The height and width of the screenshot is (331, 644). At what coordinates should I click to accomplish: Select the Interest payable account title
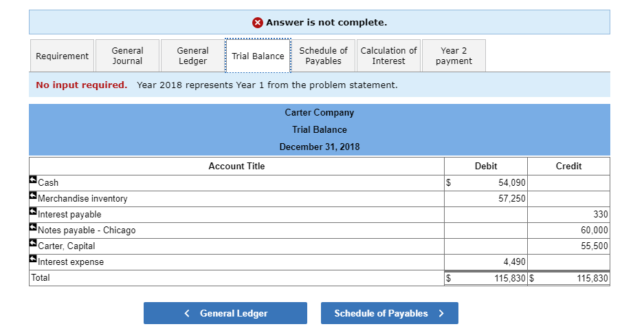[69, 214]
